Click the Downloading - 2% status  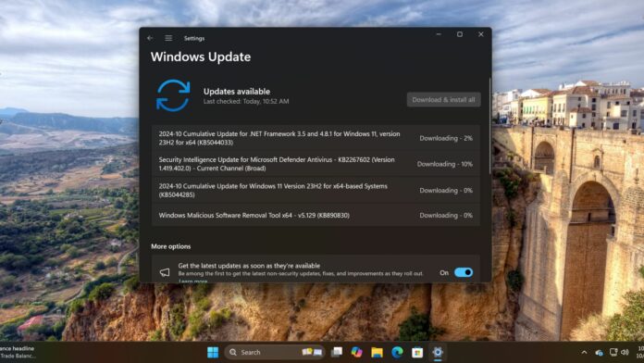tap(446, 139)
